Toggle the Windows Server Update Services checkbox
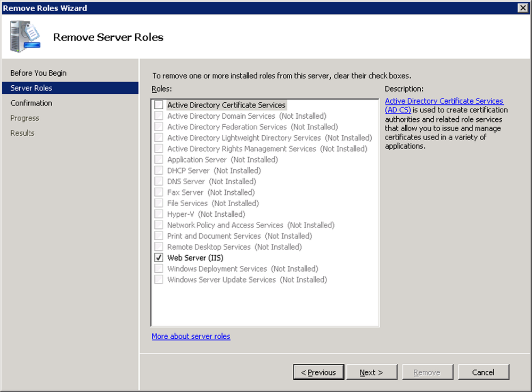This screenshot has width=532, height=392. (x=158, y=280)
